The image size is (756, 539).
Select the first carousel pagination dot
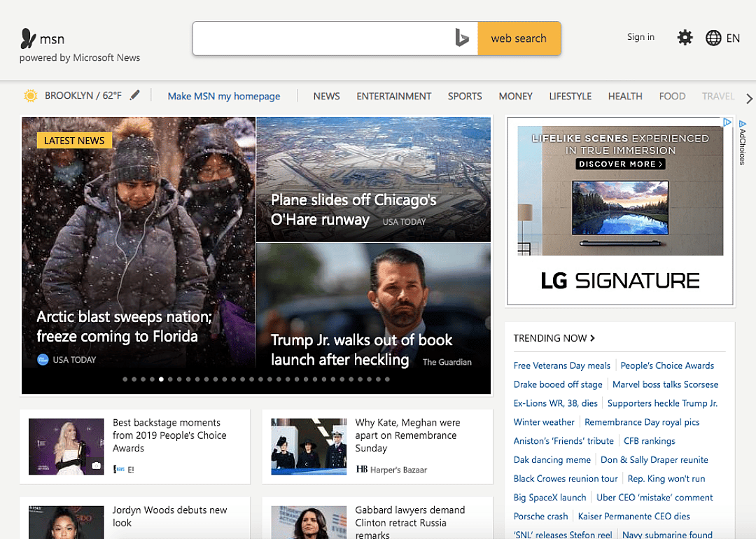click(125, 379)
